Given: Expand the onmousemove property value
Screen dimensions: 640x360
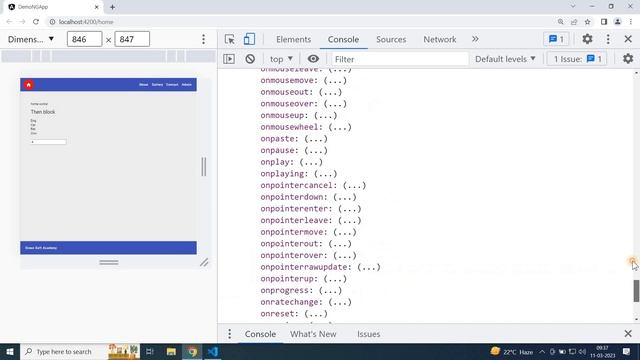Looking at the screenshot, I should 335,80.
